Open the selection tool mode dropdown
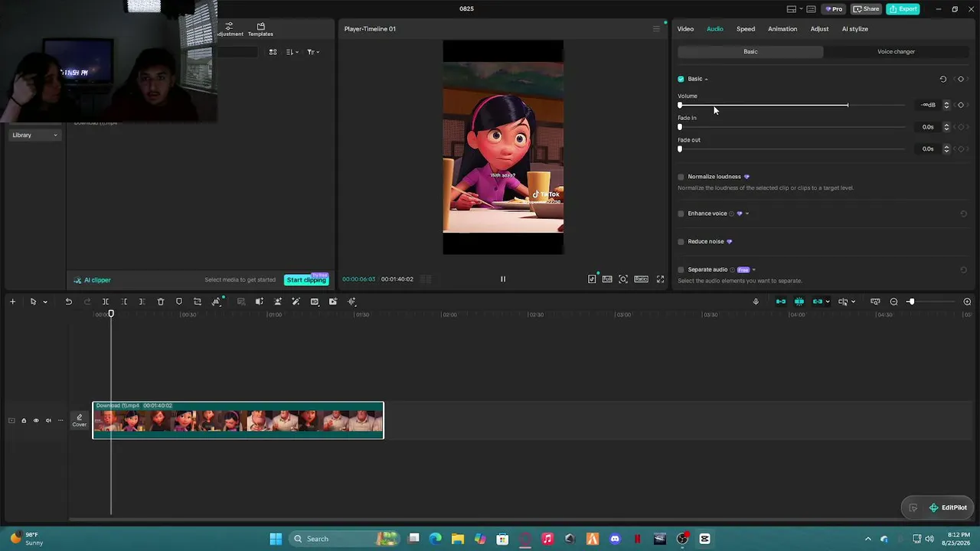Image resolution: width=980 pixels, height=551 pixels. (x=45, y=302)
